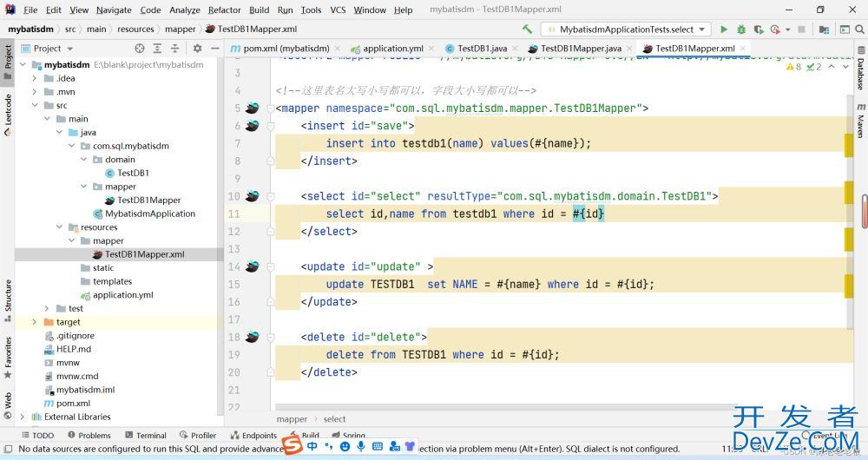
Task: Click the Search Everywhere magnifier icon
Action: [859, 30]
